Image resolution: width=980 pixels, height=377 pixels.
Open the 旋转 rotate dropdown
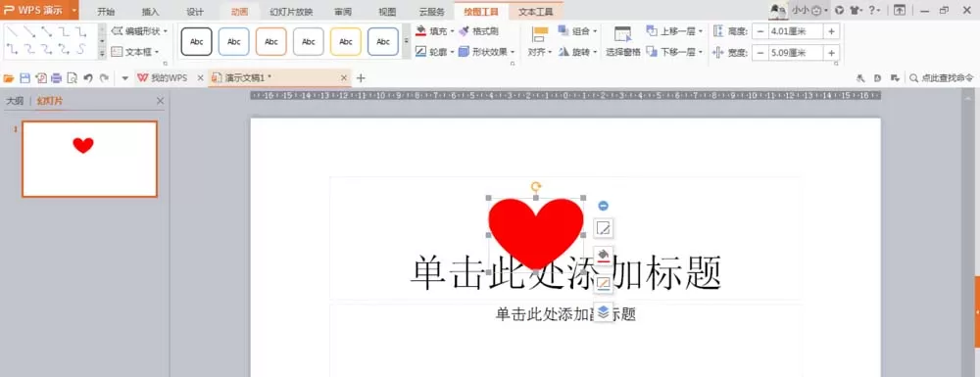click(577, 52)
